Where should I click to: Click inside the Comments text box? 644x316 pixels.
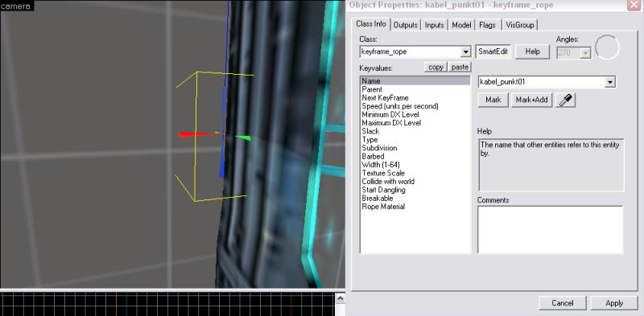point(550,229)
